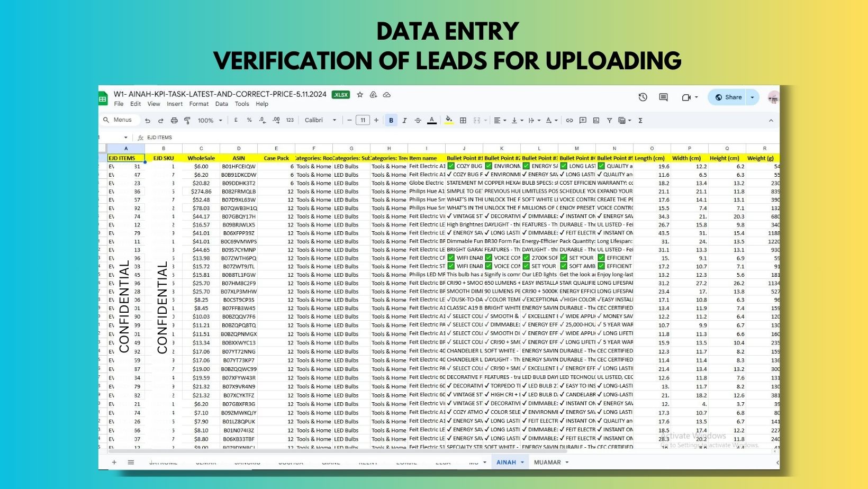Open the Borders tool
The width and height of the screenshot is (868, 489).
[463, 121]
